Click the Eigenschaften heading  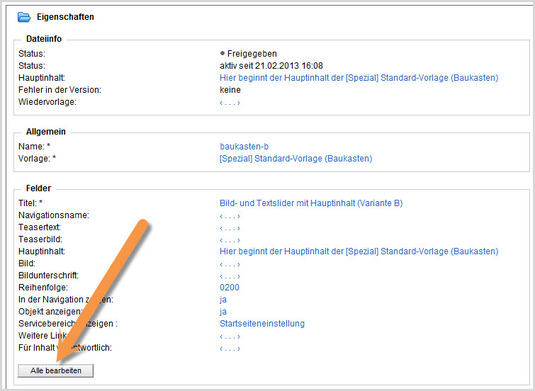point(65,17)
